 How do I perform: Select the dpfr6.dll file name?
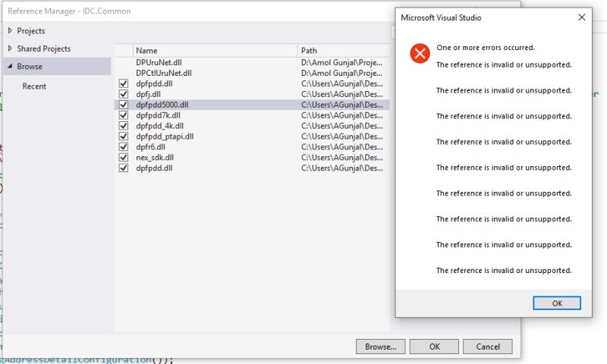click(150, 147)
